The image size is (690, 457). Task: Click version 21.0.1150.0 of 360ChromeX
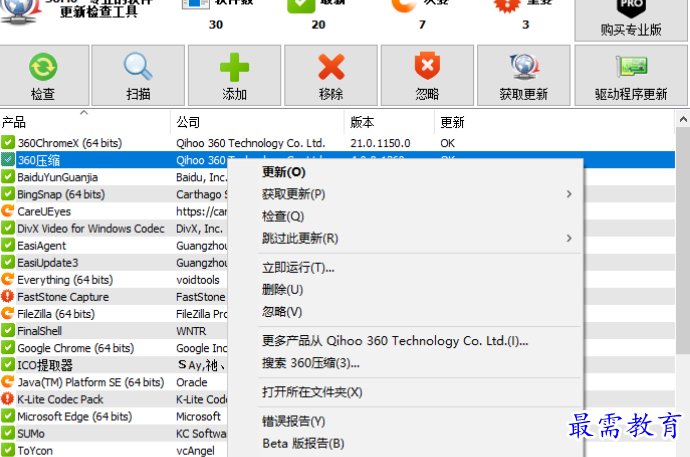pos(380,143)
